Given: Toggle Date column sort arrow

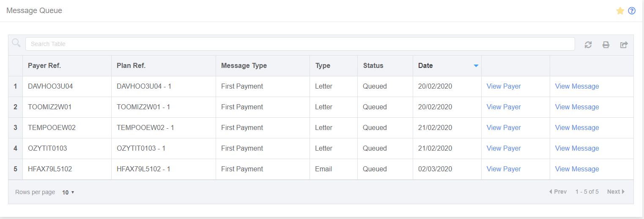Looking at the screenshot, I should point(476,66).
